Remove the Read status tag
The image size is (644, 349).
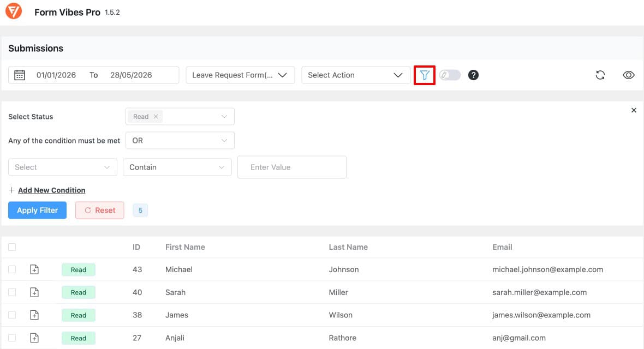pos(156,117)
